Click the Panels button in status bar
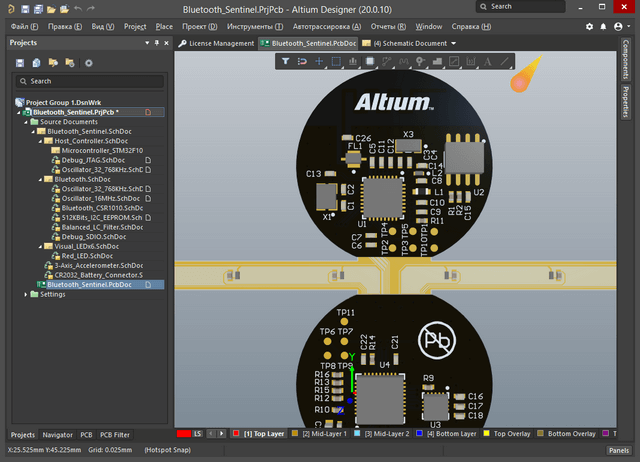 617,452
